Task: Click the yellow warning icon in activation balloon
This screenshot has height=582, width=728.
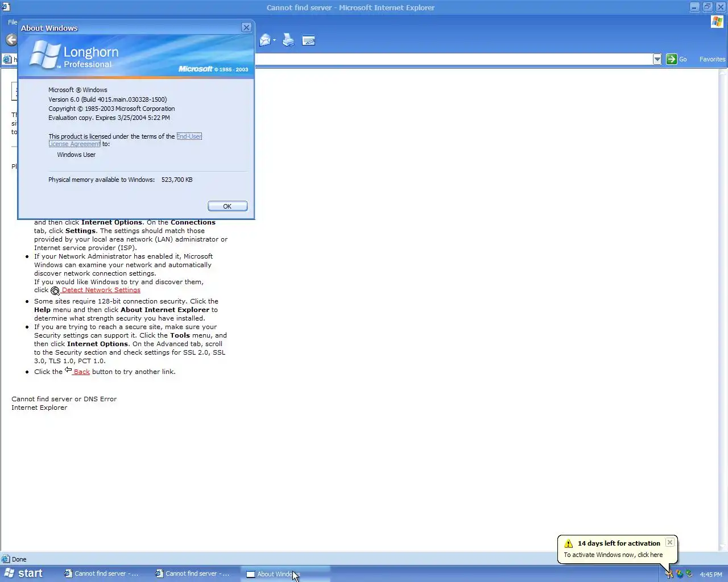Action: point(568,543)
